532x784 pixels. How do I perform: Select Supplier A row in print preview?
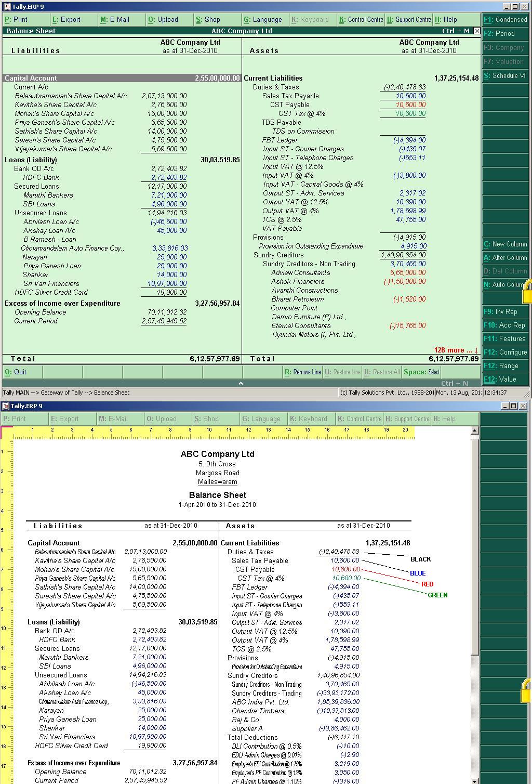point(247,728)
